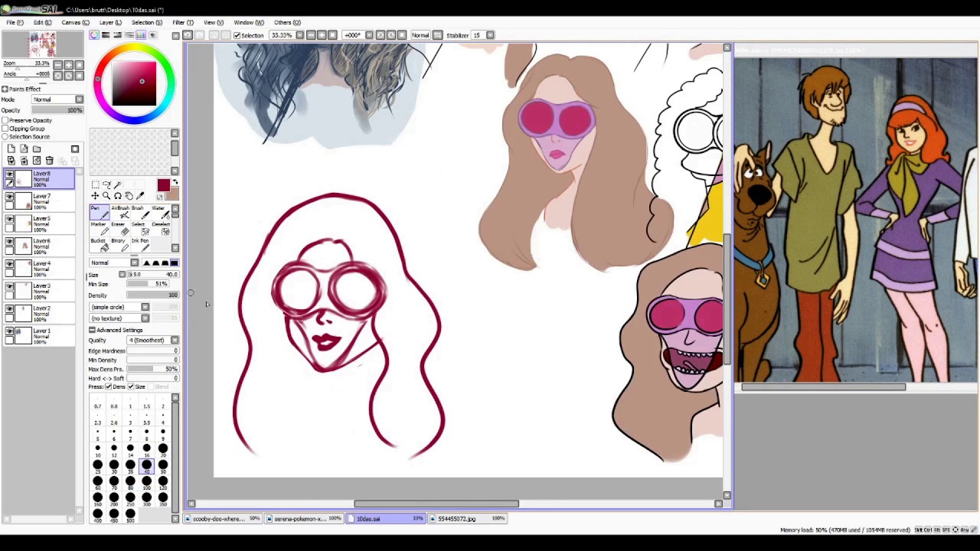Select the Selection Source radio button
The image size is (980, 551).
[5, 137]
